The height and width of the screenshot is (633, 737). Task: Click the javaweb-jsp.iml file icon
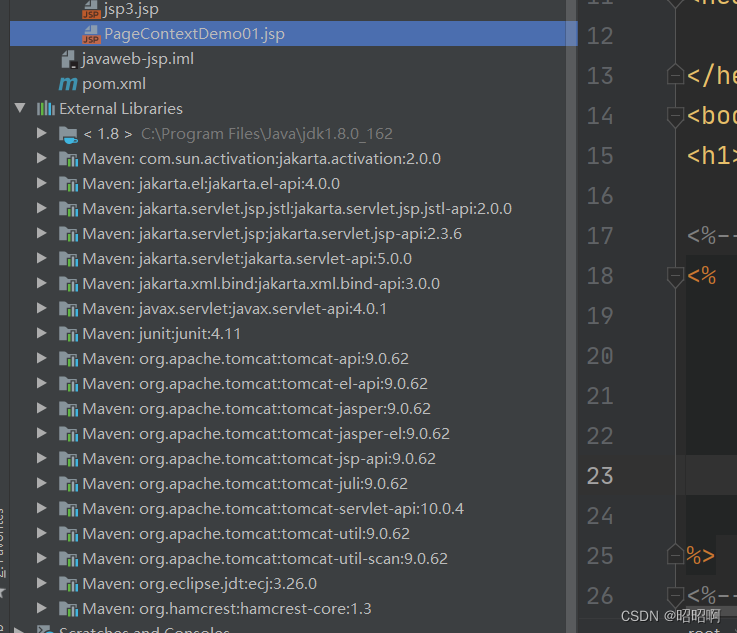pyautogui.click(x=69, y=59)
